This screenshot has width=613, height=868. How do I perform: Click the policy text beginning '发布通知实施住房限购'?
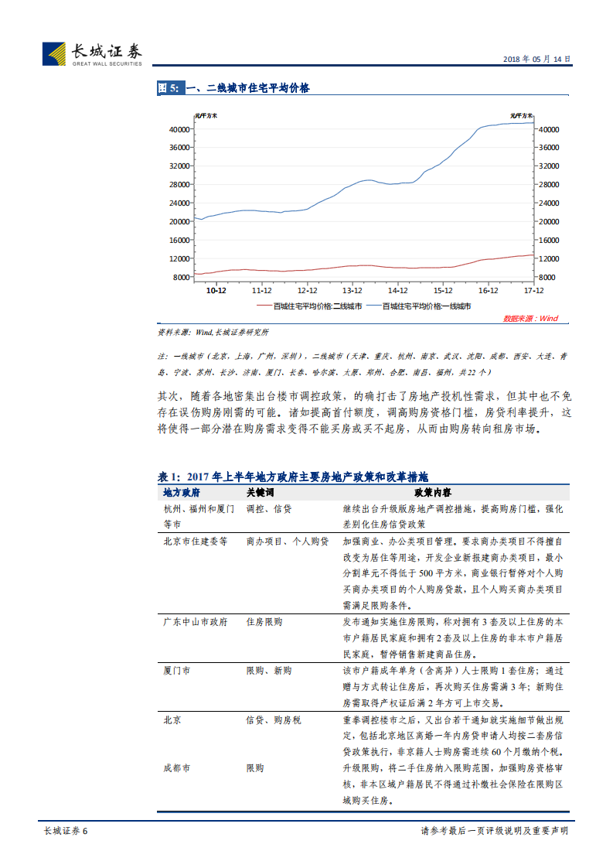[x=453, y=638]
